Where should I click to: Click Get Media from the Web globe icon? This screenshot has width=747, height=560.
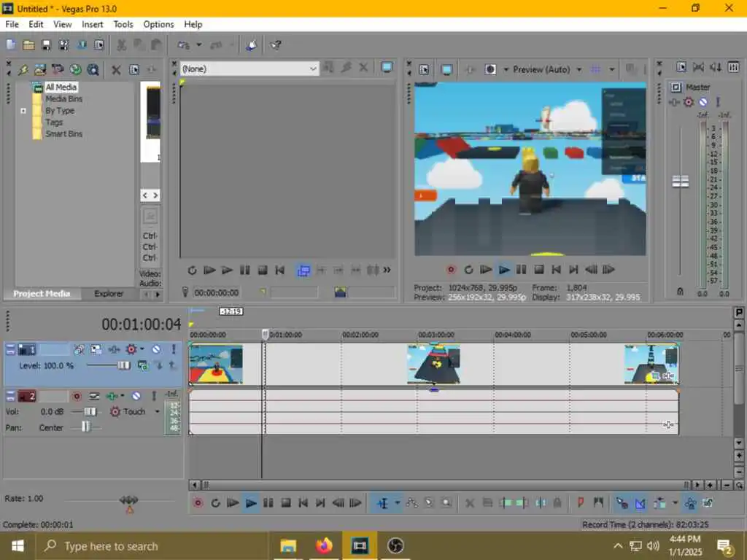tap(75, 69)
